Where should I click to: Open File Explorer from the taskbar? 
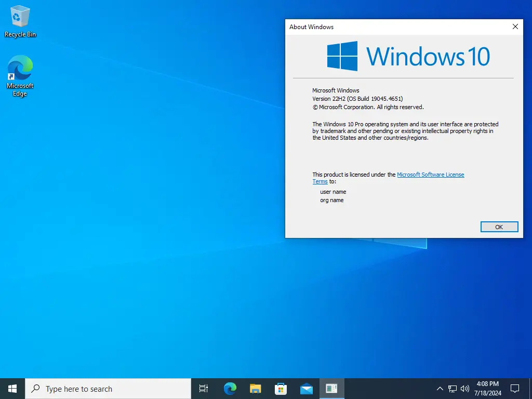point(255,389)
